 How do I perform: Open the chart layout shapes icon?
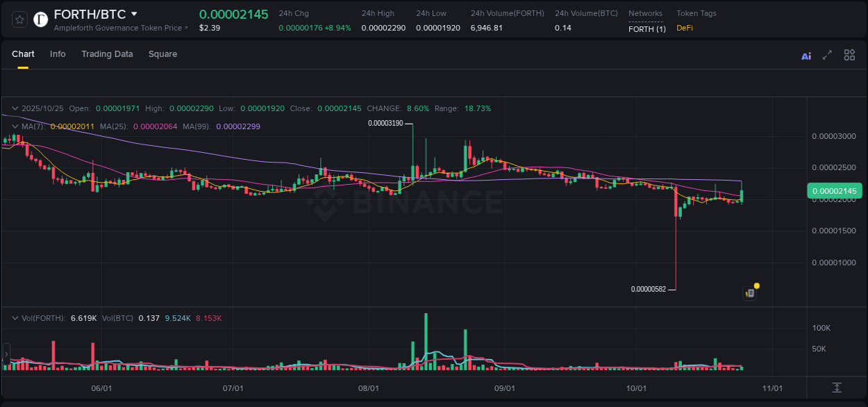pyautogui.click(x=849, y=54)
